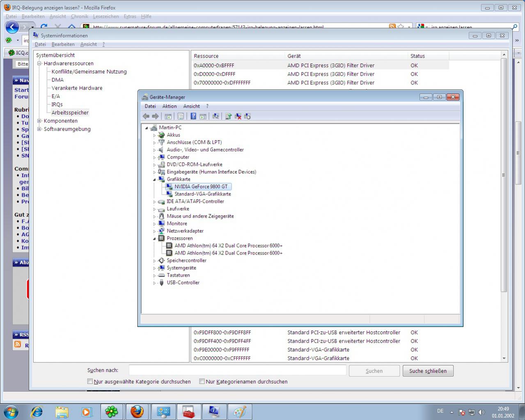
Task: Switch to Firefox via its taskbar icon
Action: click(137, 411)
